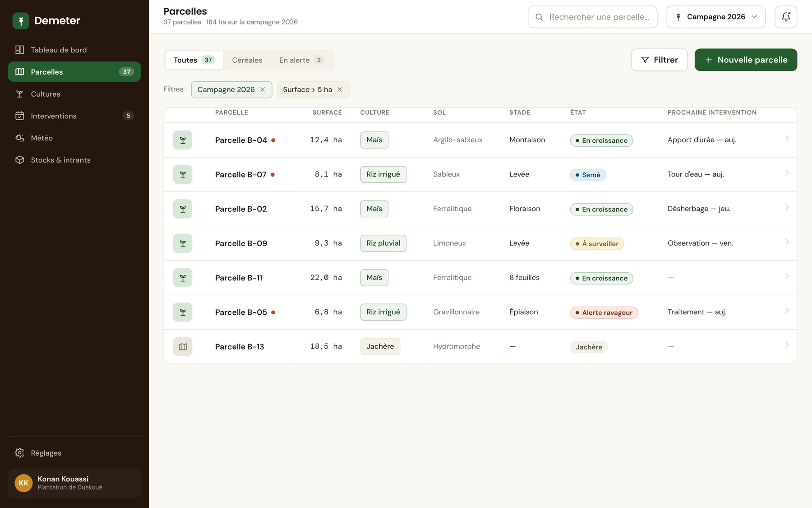Viewport: 812px width, 508px height.
Task: Open Konan Kouassi user profile
Action: click(x=74, y=483)
